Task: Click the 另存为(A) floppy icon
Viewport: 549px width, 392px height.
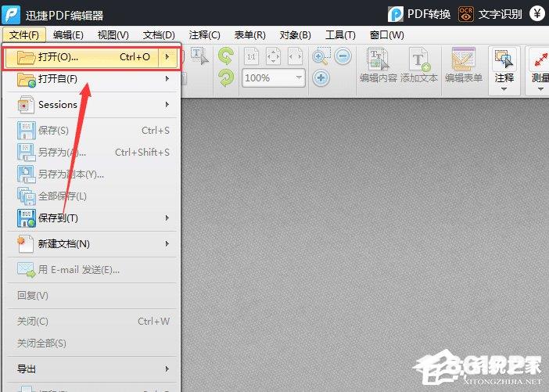Action: [27, 153]
